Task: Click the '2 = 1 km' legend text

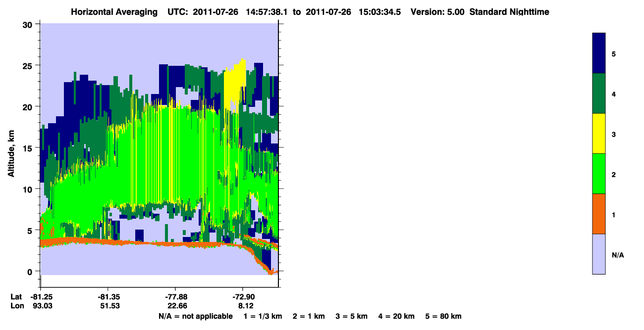Action: [x=309, y=316]
